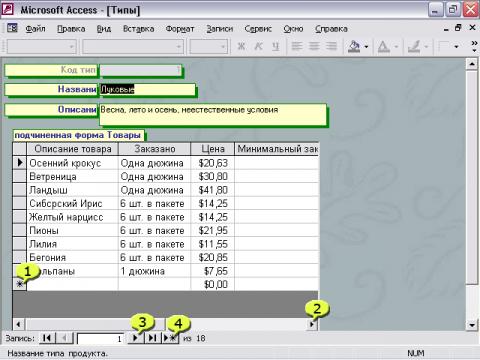Select row marker of Осенний крокус record
Image resolution: width=480 pixels, height=360 pixels.
pos(20,163)
